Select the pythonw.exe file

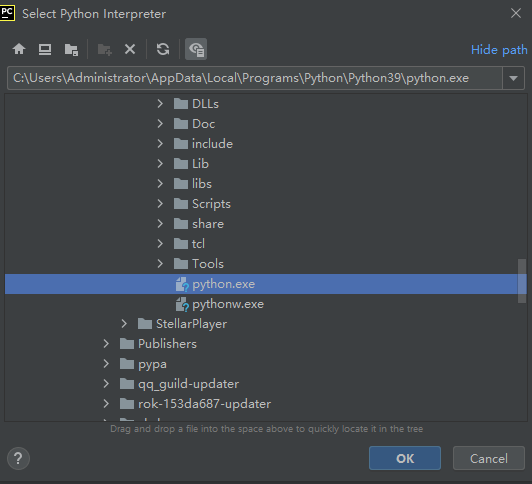[228, 304]
